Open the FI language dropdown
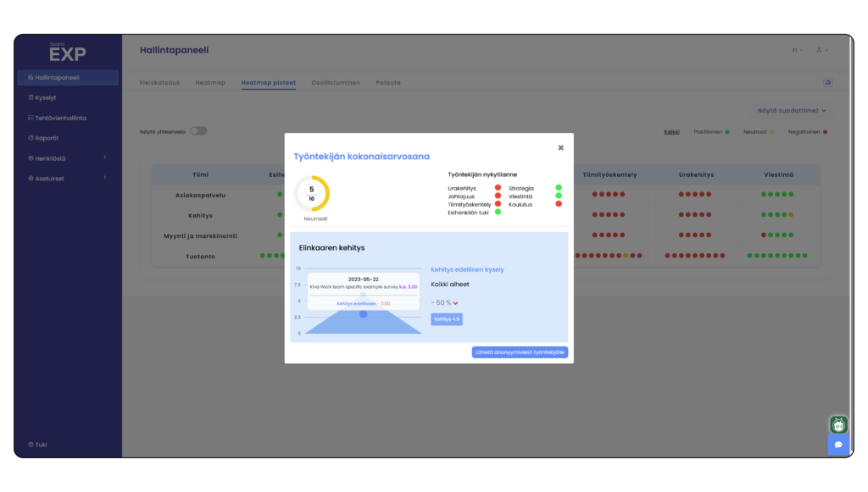The width and height of the screenshot is (868, 492). (797, 50)
